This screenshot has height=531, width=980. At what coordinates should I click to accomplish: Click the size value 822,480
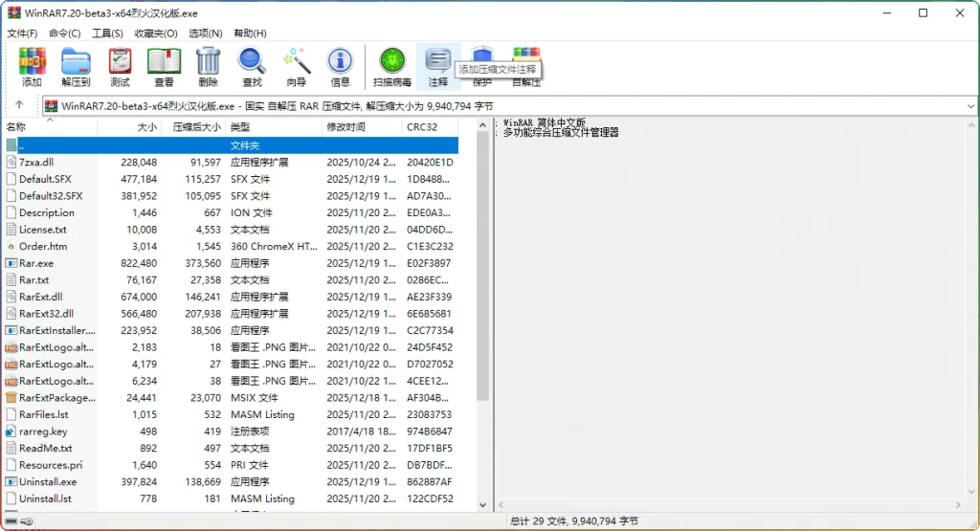139,263
